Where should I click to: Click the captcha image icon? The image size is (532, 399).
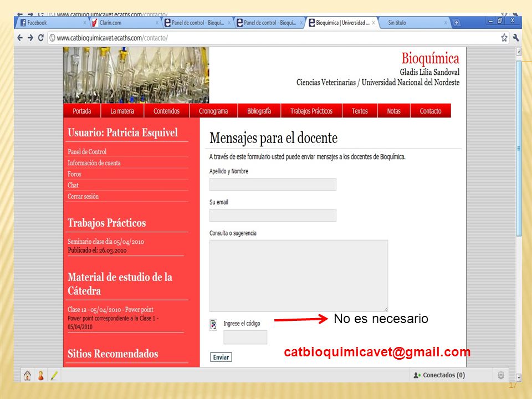tap(213, 325)
